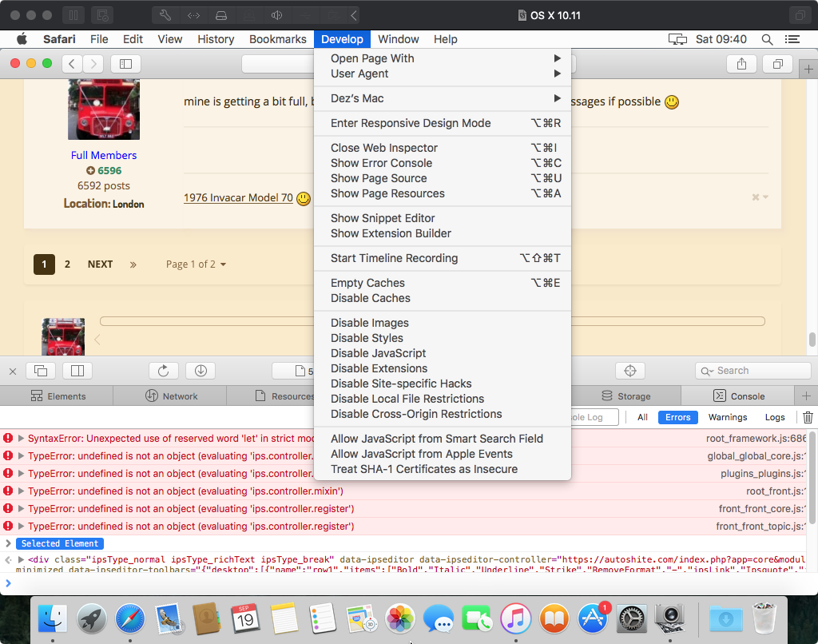Toggle Disable Images menu option
Screen dimensions: 818x644
pos(443,323)
